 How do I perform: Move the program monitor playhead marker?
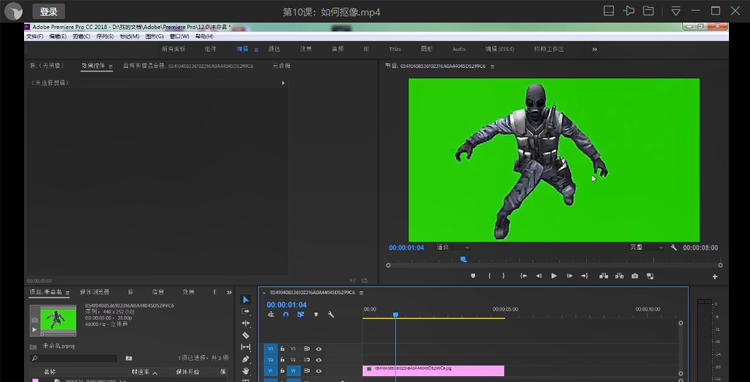[x=463, y=259]
